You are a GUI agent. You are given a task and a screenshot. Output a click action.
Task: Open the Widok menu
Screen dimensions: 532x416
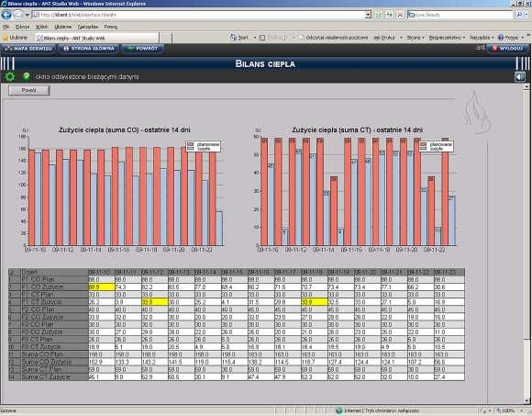(x=41, y=27)
